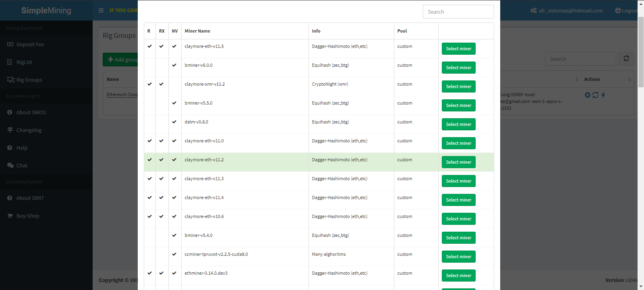Select miner claymore-eth-v11.5
This screenshot has width=644, height=290.
pos(458,49)
